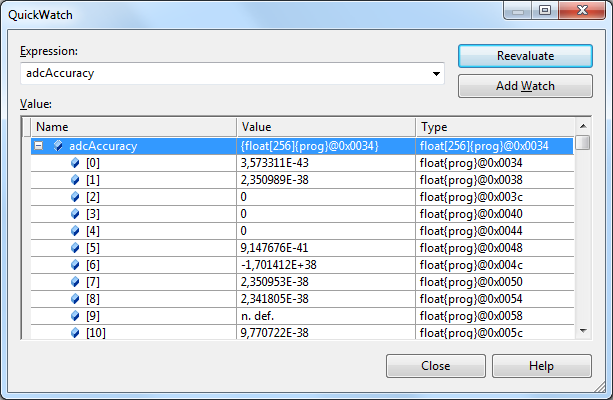Select the adcAccuracy root row name

pos(103,146)
